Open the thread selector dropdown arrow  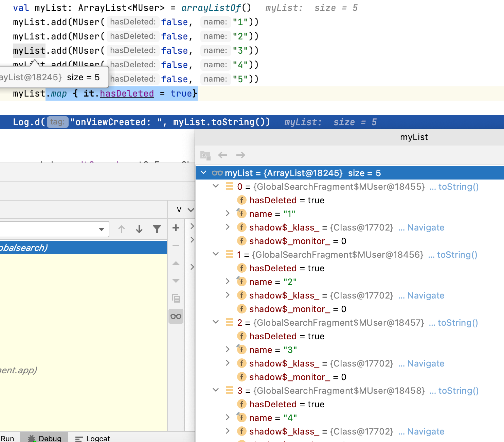click(101, 229)
